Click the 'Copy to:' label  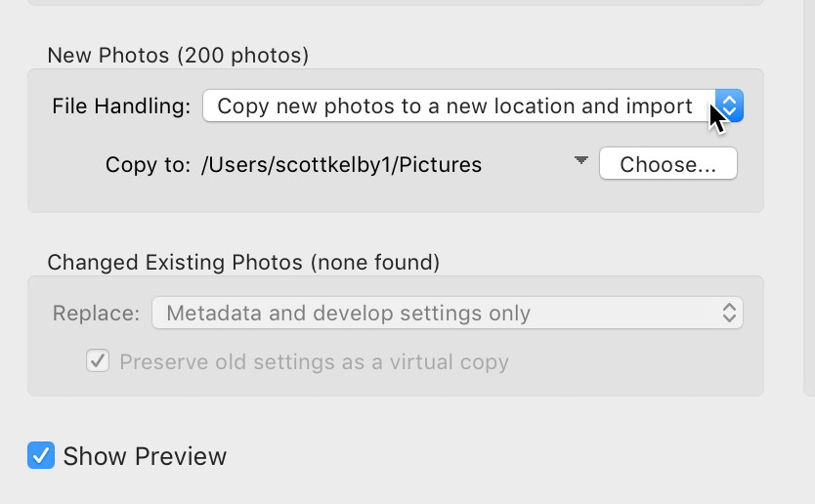[x=148, y=165]
